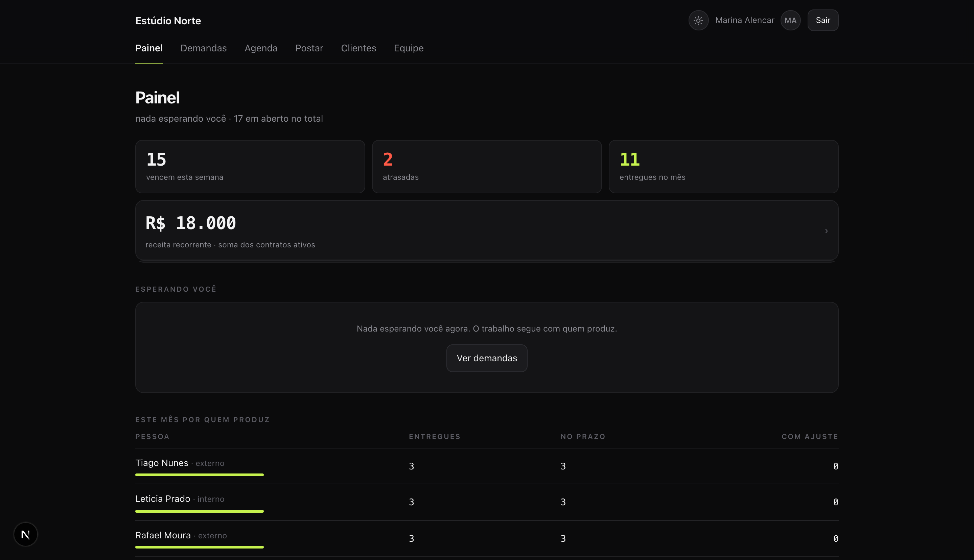974x560 pixels.
Task: Click Leticia Prado progress bar
Action: [x=199, y=511]
